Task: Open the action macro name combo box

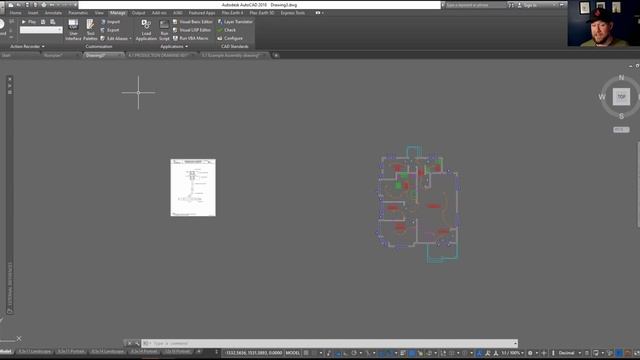Action: click(41, 30)
